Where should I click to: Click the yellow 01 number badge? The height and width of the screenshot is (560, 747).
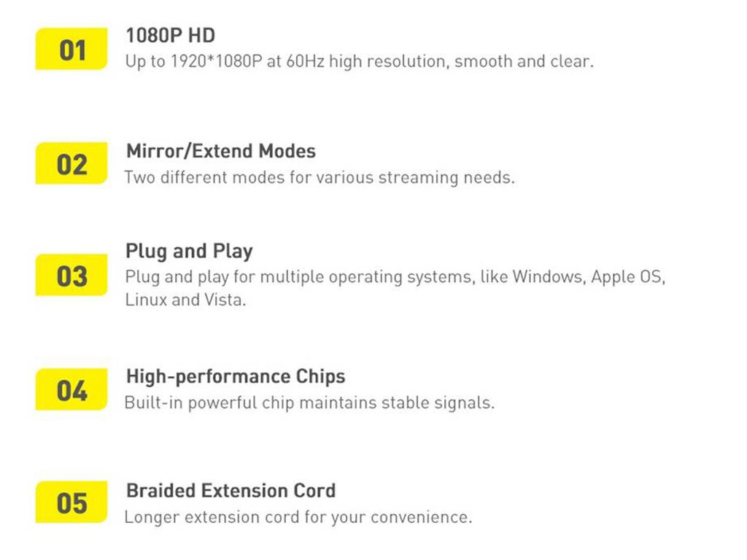point(71,50)
